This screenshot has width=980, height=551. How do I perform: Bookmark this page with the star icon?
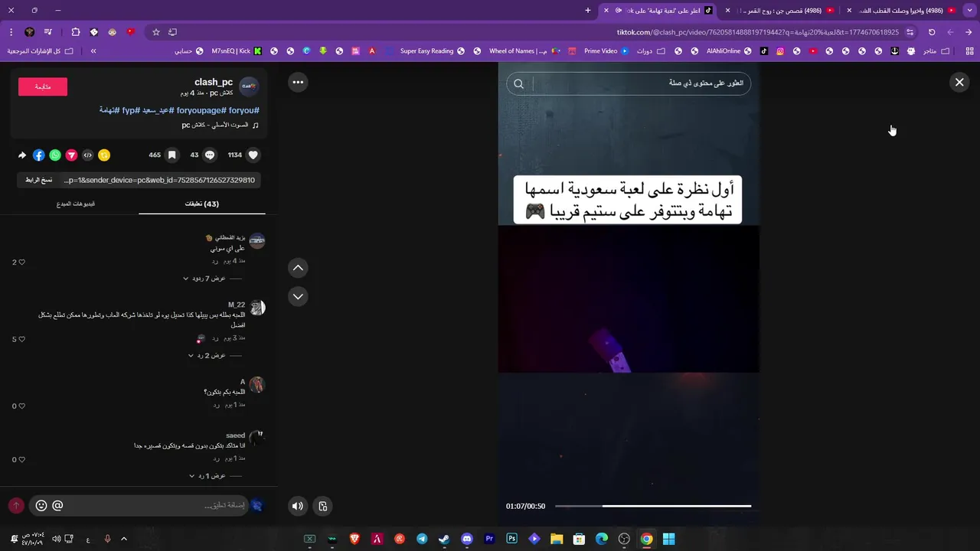pos(156,32)
